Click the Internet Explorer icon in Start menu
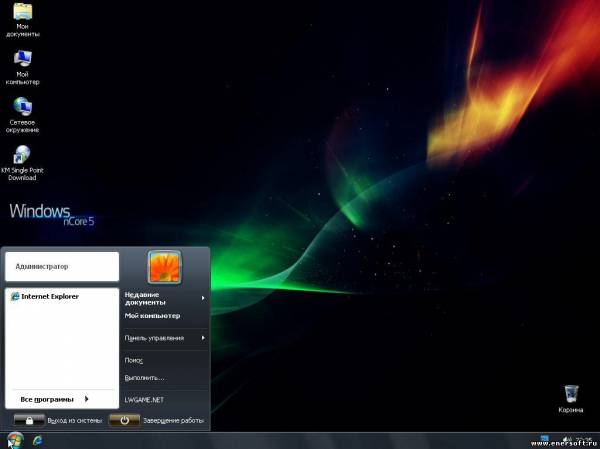 pyautogui.click(x=15, y=296)
